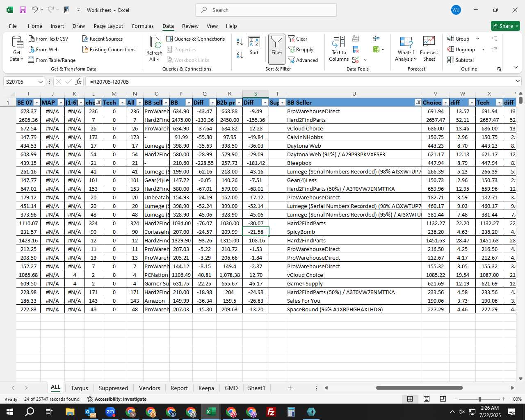Open the Outline dialog launcher
This screenshot has width=525, height=420.
[499, 69]
